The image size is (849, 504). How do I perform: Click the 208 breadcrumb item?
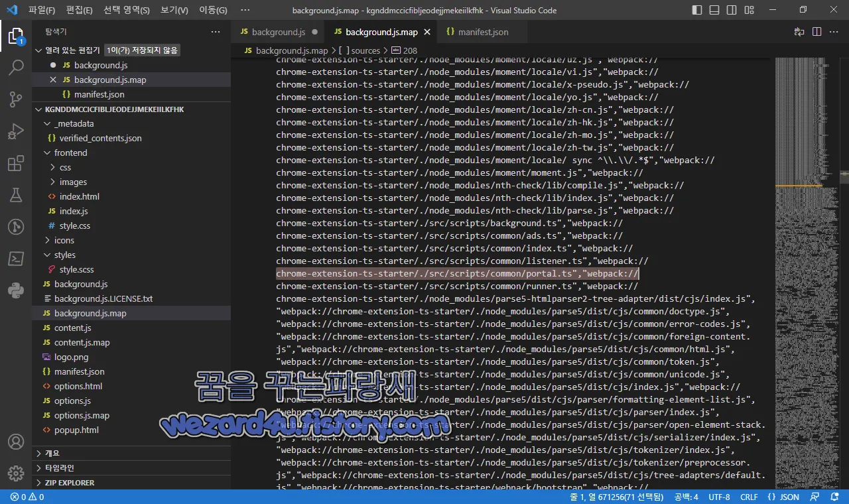pos(404,50)
